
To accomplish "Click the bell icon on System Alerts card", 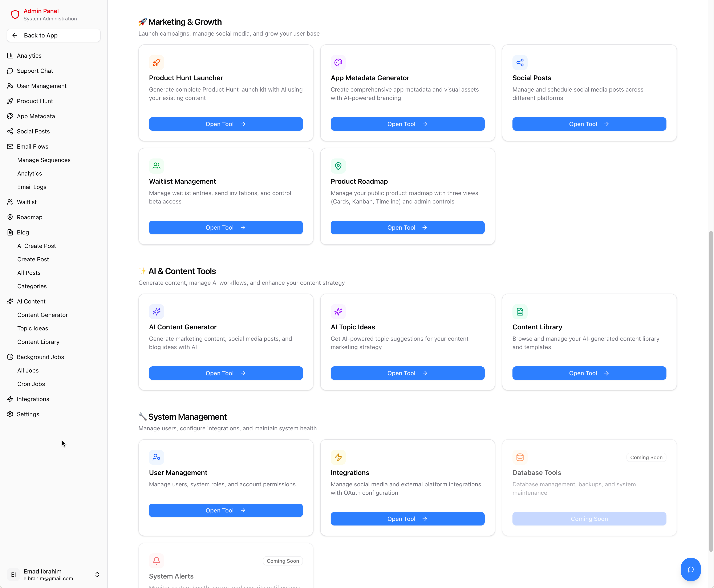I will pos(156,561).
